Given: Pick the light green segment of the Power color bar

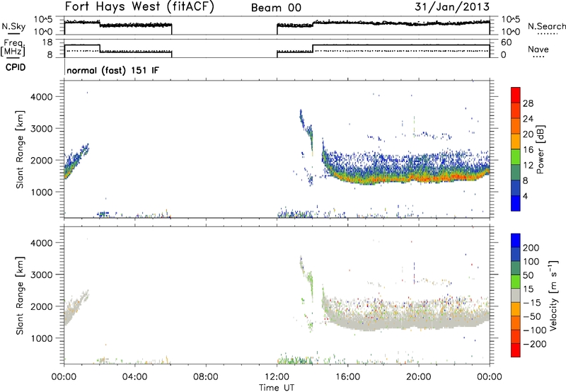Looking at the screenshot, I should coord(516,157).
